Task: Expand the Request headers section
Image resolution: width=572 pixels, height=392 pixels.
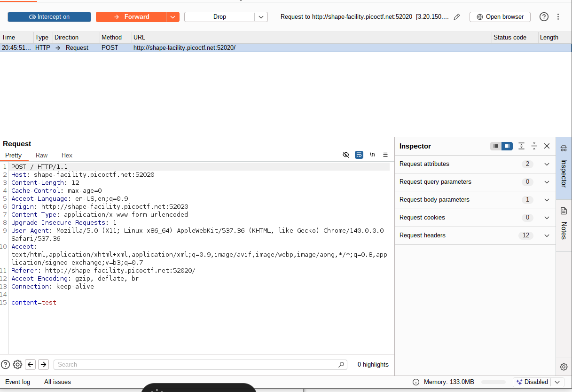Action: (475, 235)
